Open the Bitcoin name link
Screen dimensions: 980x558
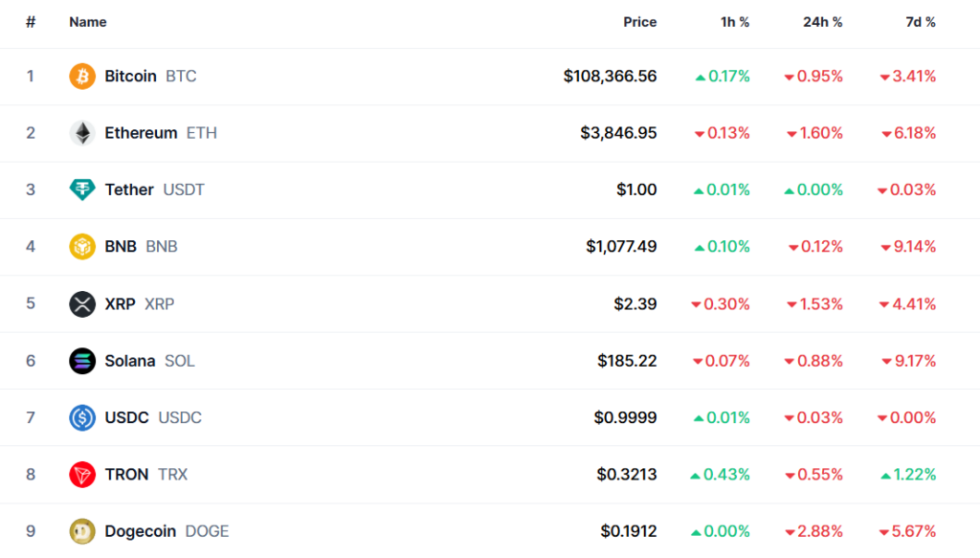[x=131, y=77]
